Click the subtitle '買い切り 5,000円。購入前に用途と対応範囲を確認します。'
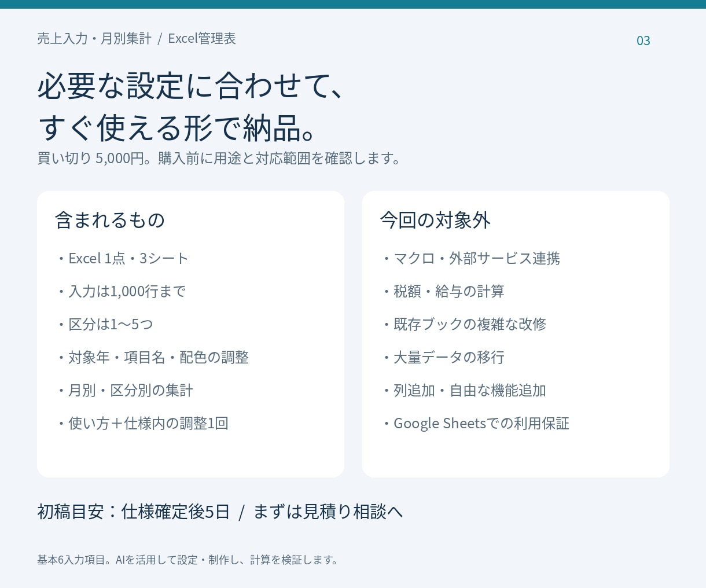Image resolution: width=706 pixels, height=588 pixels. pos(219,158)
